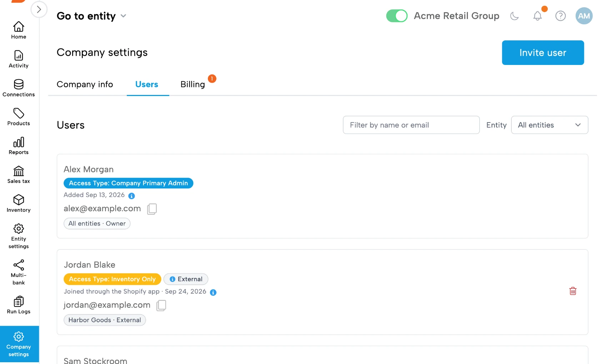The width and height of the screenshot is (600, 364).
Task: Click the External badge for Jordan Blake
Action: (x=186, y=279)
